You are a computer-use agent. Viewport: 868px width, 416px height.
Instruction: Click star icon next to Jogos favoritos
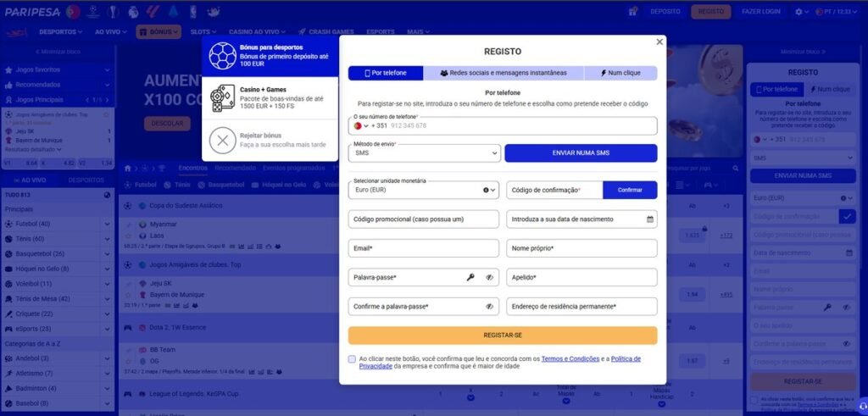coord(8,70)
